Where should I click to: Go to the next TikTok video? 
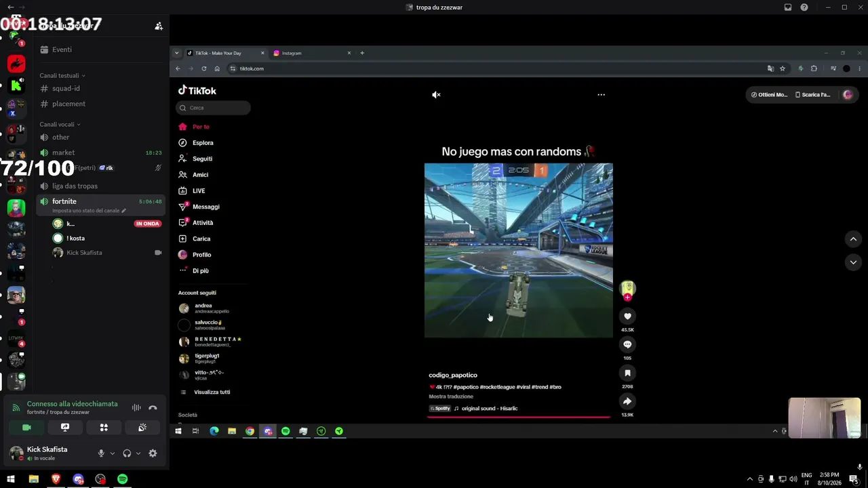853,262
